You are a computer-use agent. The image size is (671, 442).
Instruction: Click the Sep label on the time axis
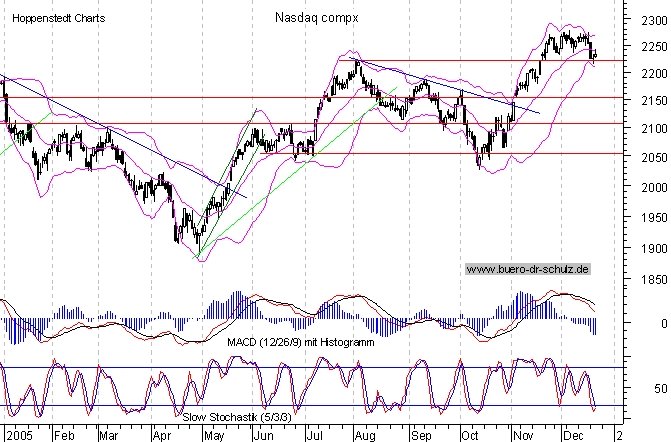click(422, 436)
